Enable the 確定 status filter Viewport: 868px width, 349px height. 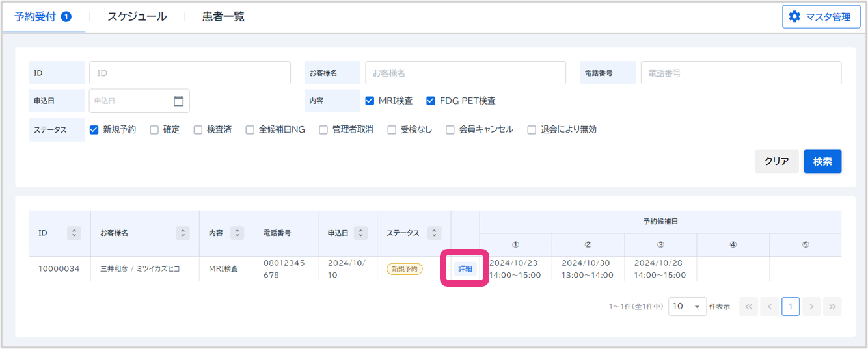(x=154, y=129)
